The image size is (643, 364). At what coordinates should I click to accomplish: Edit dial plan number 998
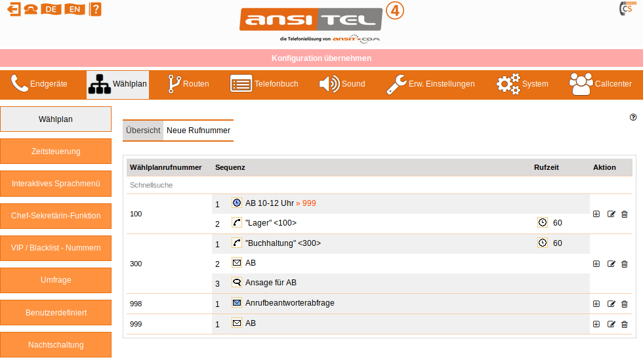click(612, 304)
